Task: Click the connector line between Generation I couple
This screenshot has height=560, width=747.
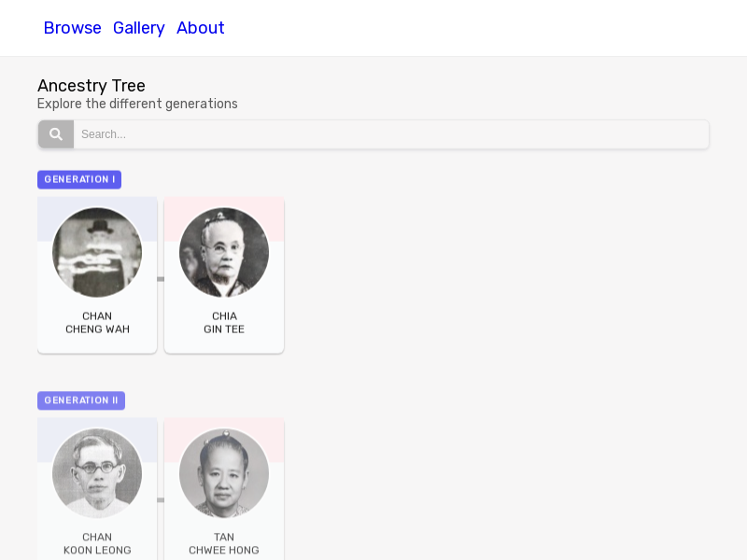Action: tap(161, 279)
